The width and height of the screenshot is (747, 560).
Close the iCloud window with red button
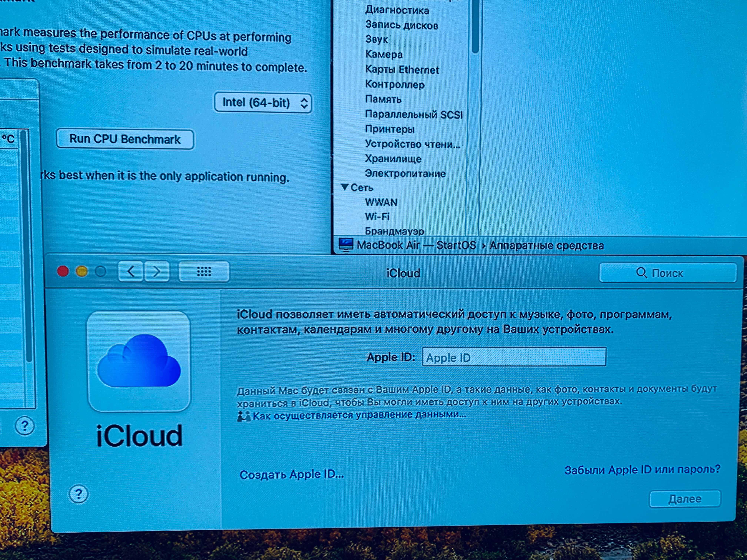pyautogui.click(x=63, y=271)
